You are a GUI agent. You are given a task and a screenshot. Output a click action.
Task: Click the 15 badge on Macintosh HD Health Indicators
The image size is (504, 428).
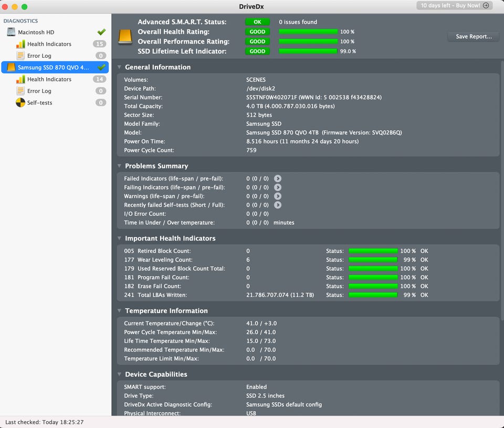tap(100, 44)
